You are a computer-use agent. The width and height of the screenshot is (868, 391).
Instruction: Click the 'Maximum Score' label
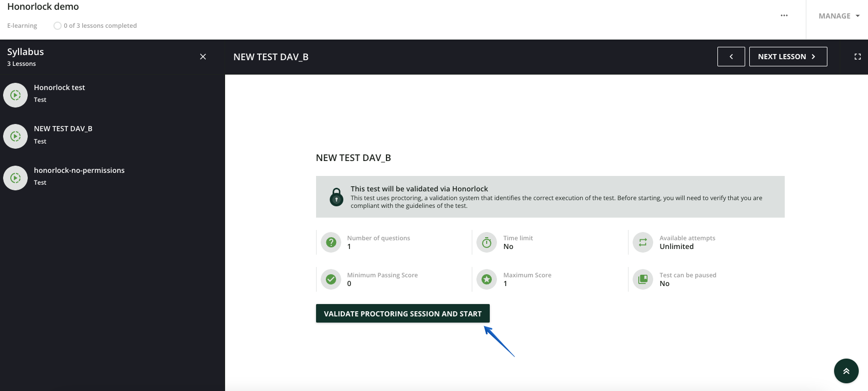pyautogui.click(x=527, y=275)
